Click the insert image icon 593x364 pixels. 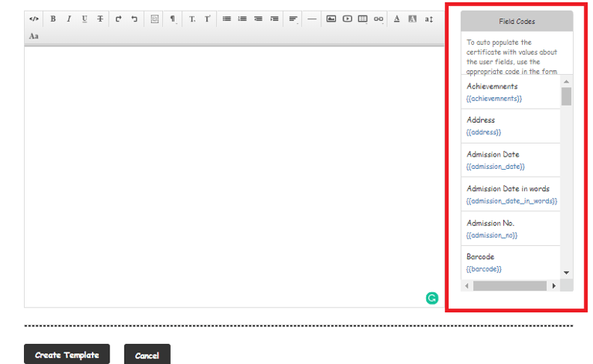click(331, 19)
